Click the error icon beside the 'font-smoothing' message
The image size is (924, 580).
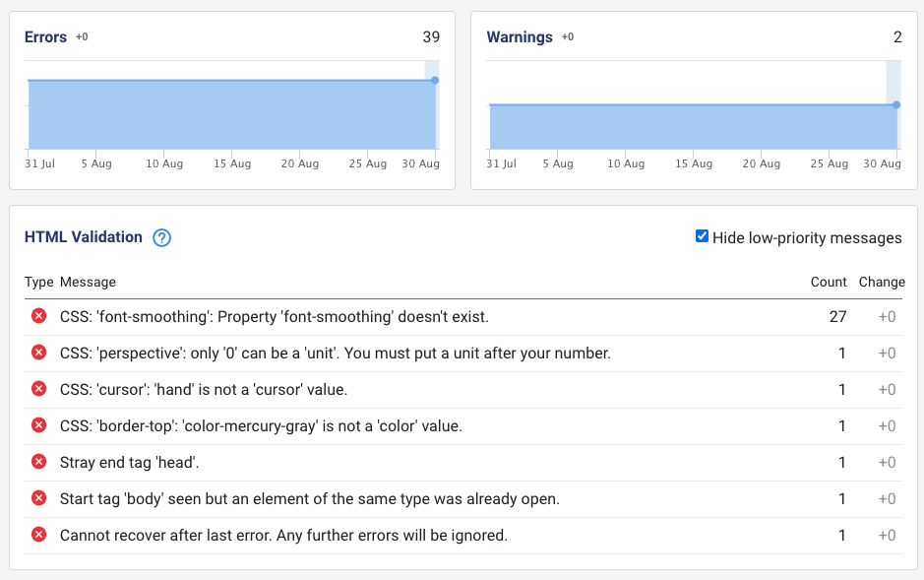(x=37, y=316)
